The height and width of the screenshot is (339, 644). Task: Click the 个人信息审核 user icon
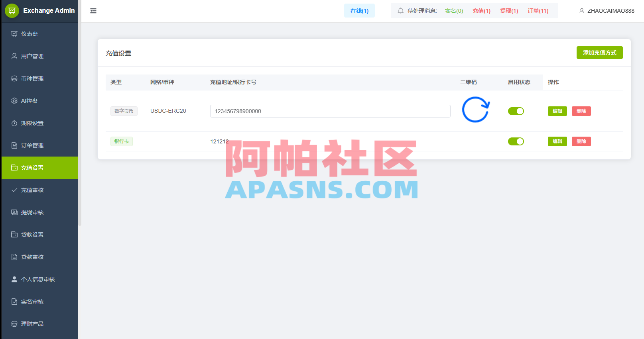point(14,279)
